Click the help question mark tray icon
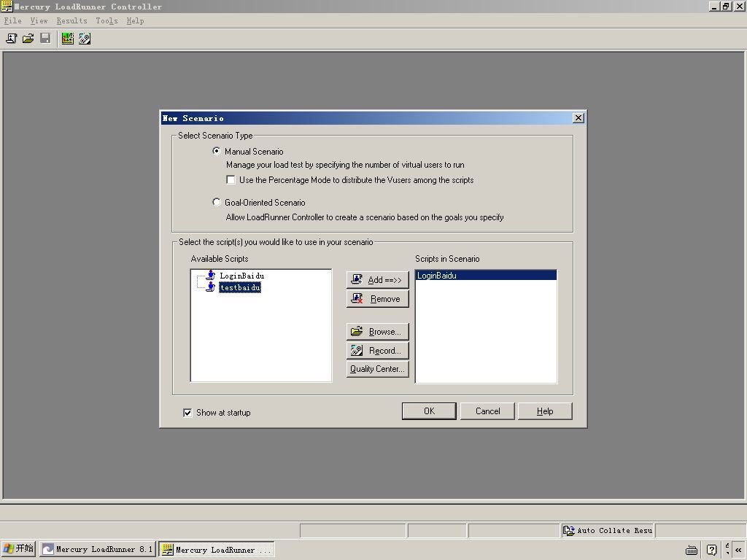Image resolution: width=747 pixels, height=560 pixels. point(711,550)
